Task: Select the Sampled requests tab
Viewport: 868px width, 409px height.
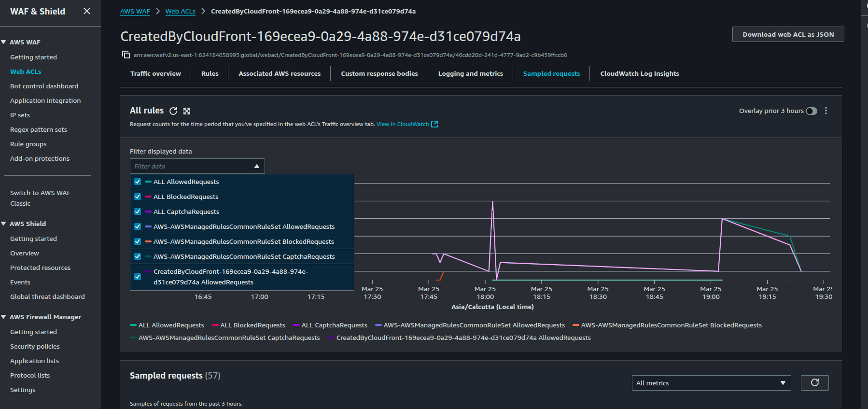Action: click(x=551, y=73)
